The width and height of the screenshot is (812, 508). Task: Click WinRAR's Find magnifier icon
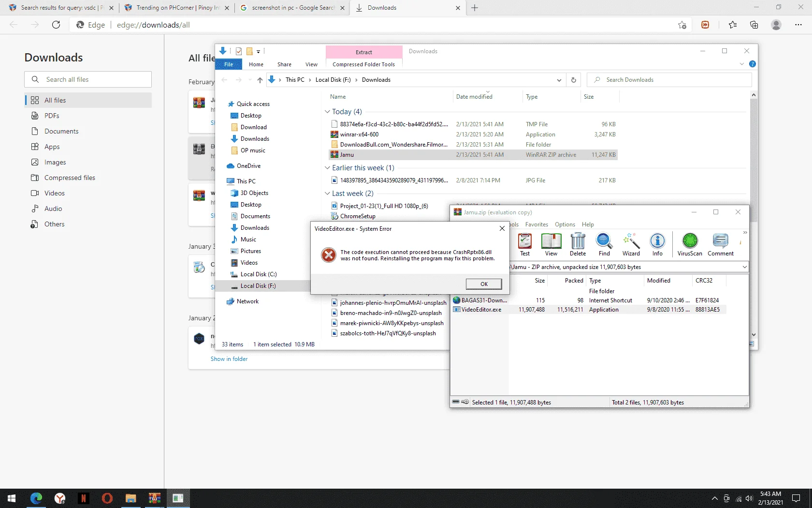604,244
